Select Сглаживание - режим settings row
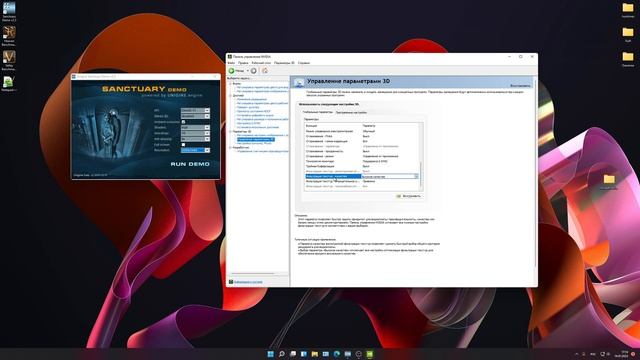640x360 pixels. point(362,156)
